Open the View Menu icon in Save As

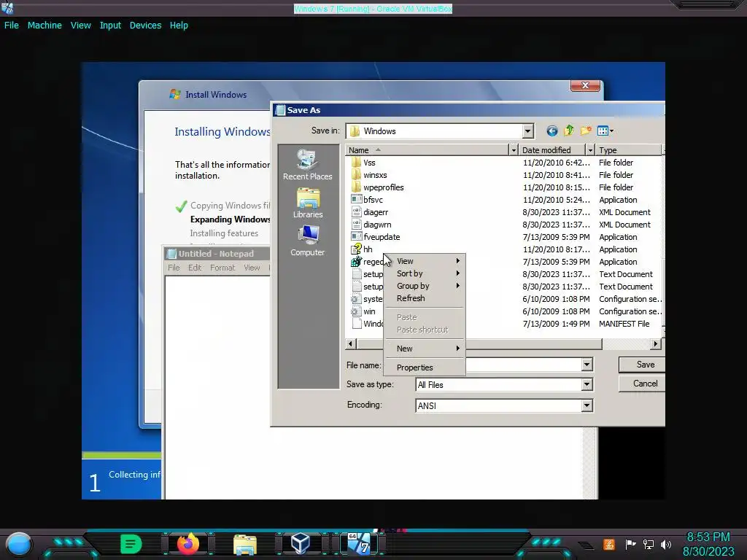click(605, 131)
